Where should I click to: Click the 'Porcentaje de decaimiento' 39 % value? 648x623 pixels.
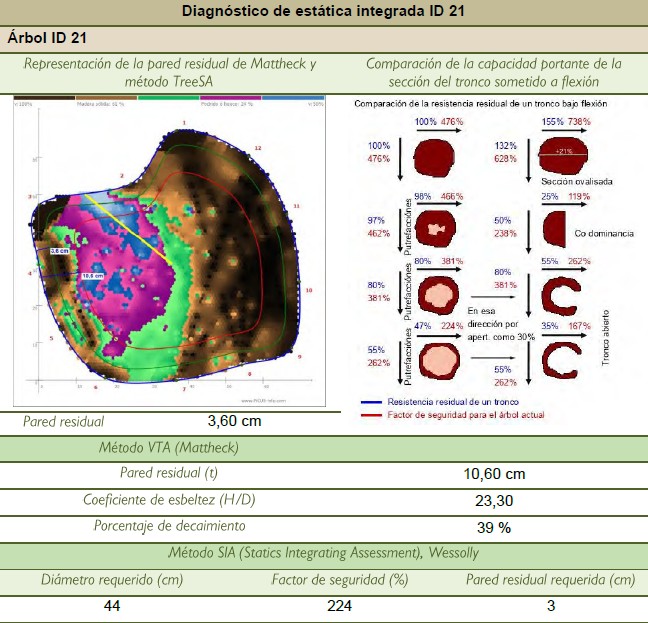pos(490,526)
